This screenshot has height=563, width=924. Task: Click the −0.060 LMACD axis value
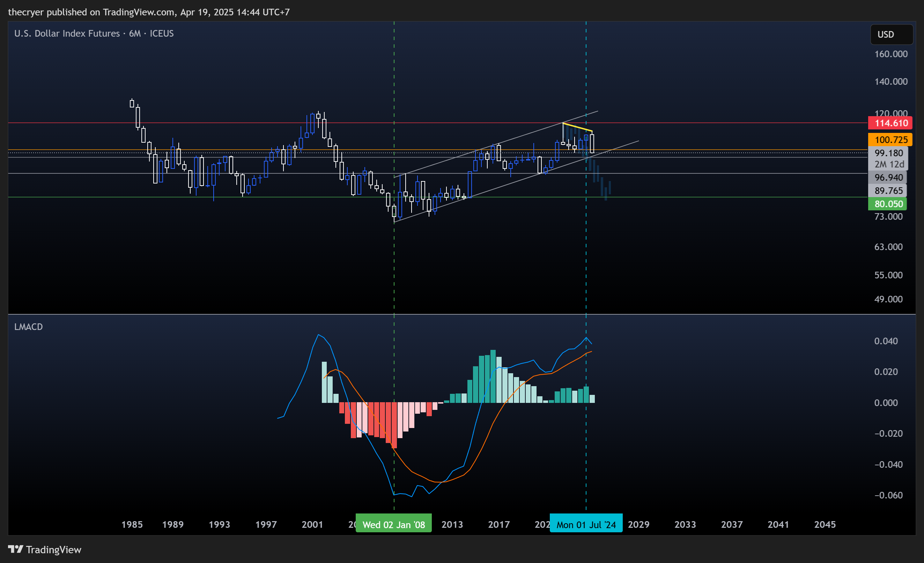888,496
